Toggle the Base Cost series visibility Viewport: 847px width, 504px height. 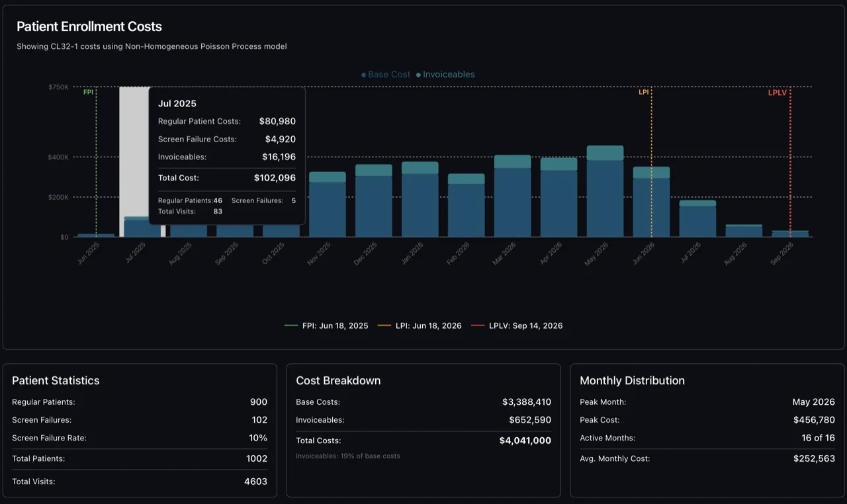point(386,75)
